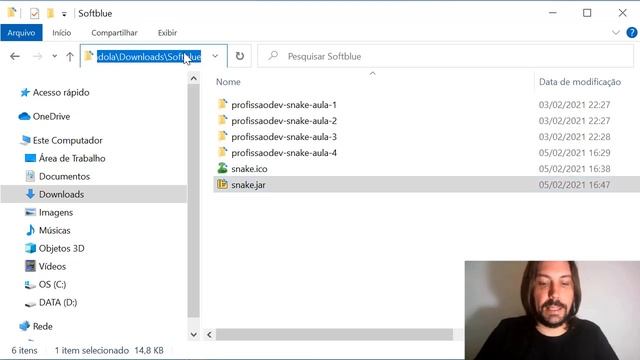
Task: Expand the address bar history dropdown
Action: pos(215,56)
